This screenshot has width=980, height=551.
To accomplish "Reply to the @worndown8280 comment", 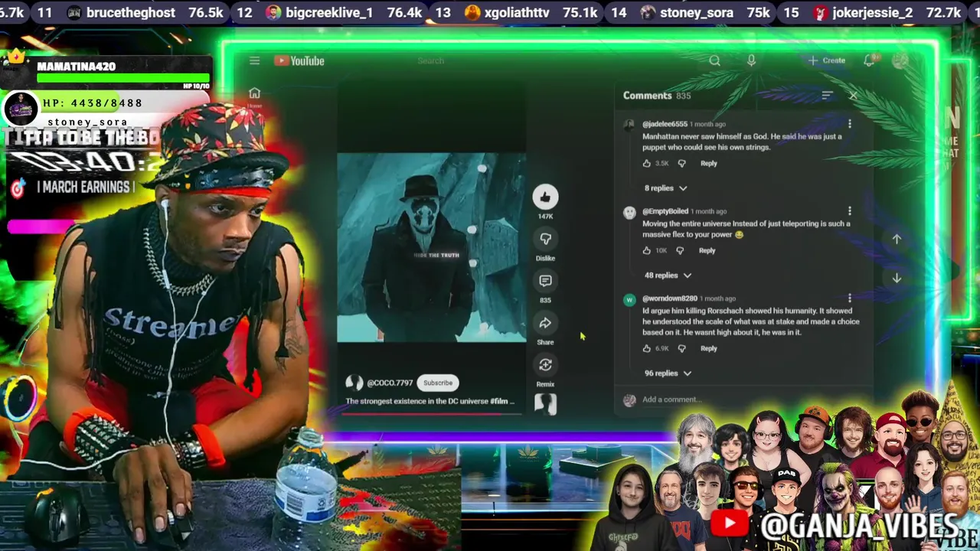I will point(709,348).
